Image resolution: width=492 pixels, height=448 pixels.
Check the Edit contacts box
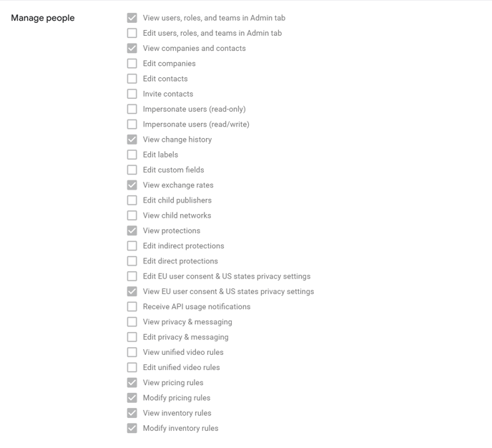pyautogui.click(x=132, y=79)
